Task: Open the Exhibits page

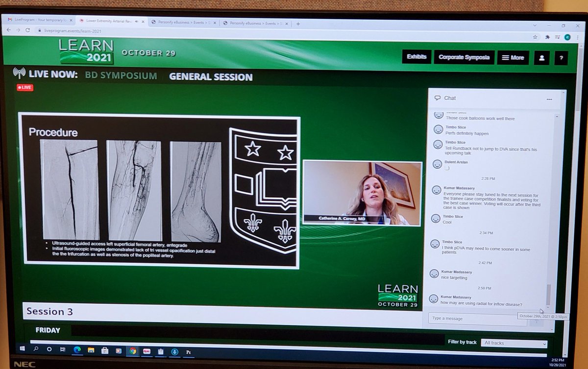Action: (x=416, y=57)
